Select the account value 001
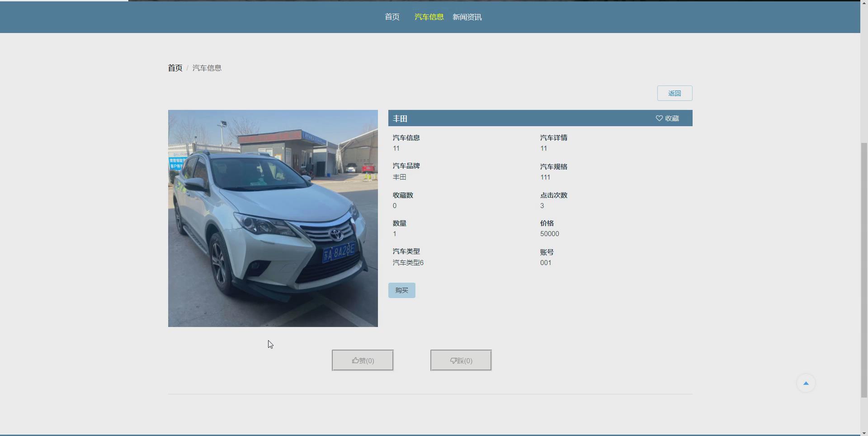The height and width of the screenshot is (436, 868). [546, 263]
